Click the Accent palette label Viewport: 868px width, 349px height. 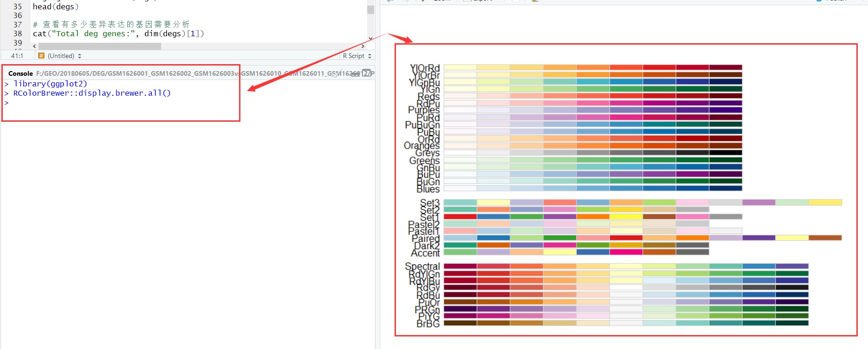tap(425, 253)
